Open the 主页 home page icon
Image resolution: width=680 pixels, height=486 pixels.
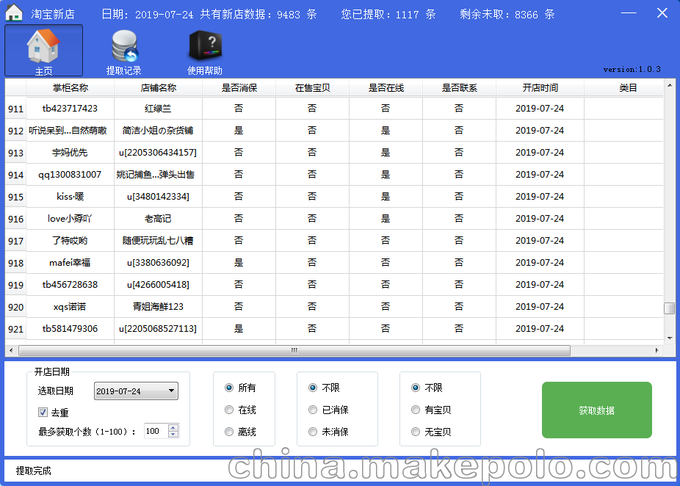click(x=43, y=50)
